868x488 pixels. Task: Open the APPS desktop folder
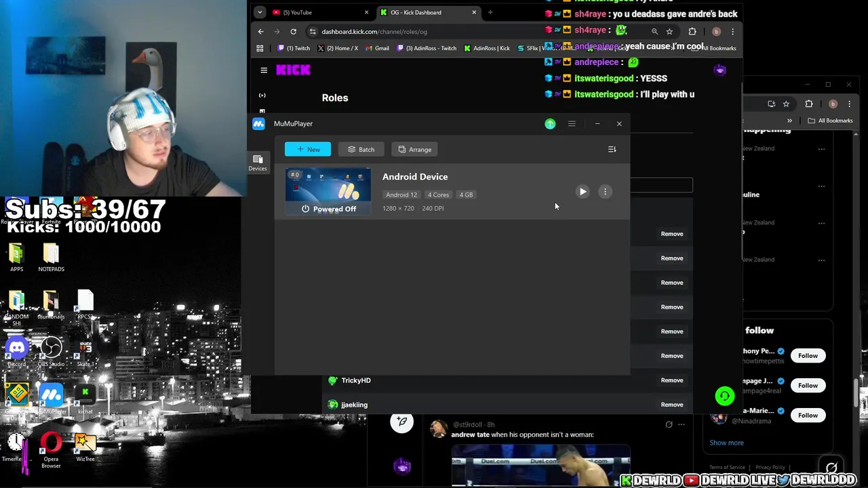[16, 258]
